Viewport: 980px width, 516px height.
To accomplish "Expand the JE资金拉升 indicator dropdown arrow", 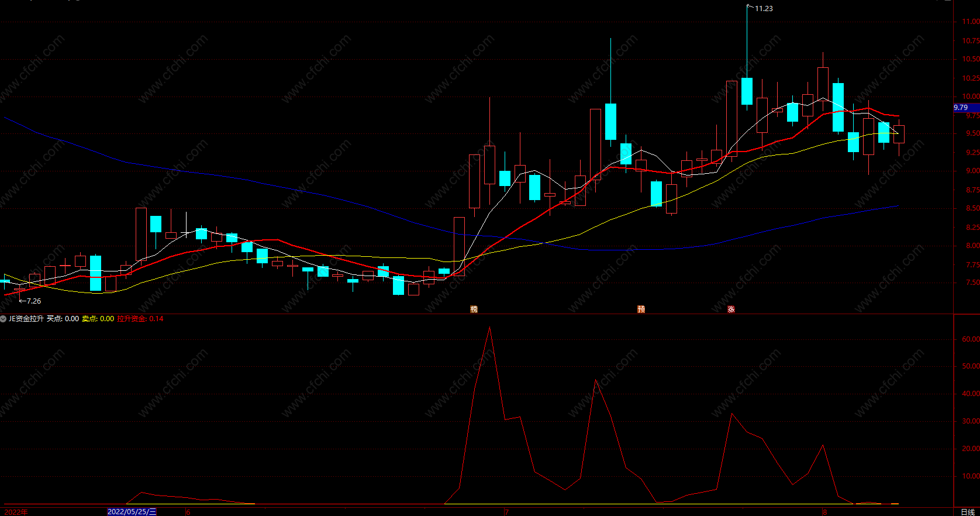I will click(x=4, y=319).
